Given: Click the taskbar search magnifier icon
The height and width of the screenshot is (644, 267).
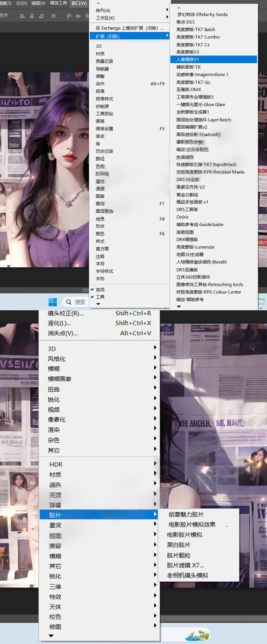Looking at the screenshot, I should coord(69,302).
